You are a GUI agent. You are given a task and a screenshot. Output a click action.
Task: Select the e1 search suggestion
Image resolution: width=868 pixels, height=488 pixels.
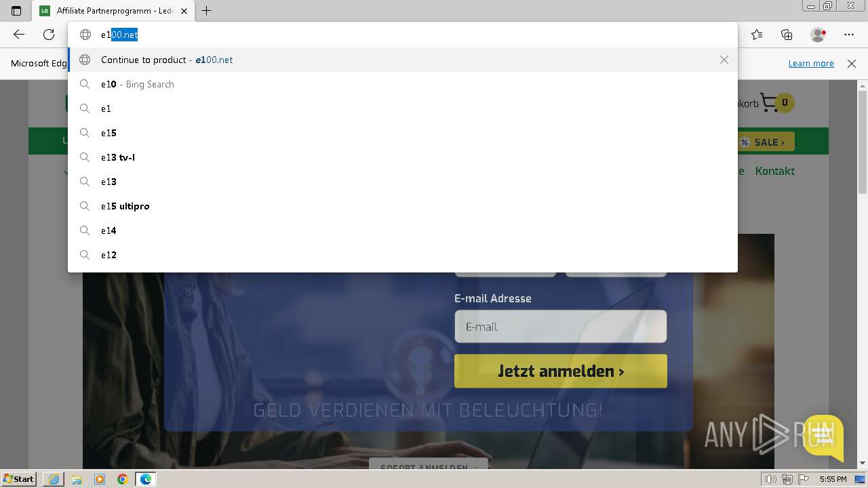pyautogui.click(x=403, y=108)
